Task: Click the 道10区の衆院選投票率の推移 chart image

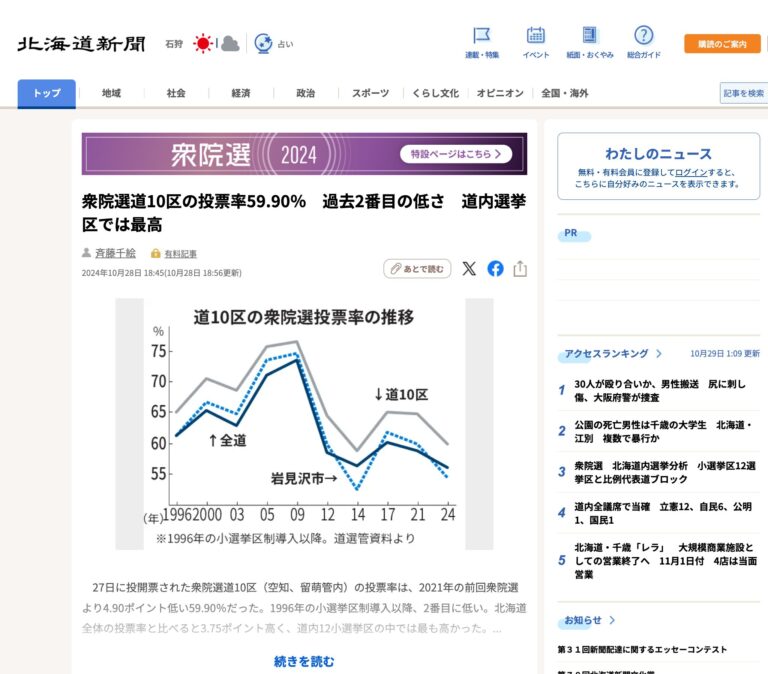Action: click(304, 424)
